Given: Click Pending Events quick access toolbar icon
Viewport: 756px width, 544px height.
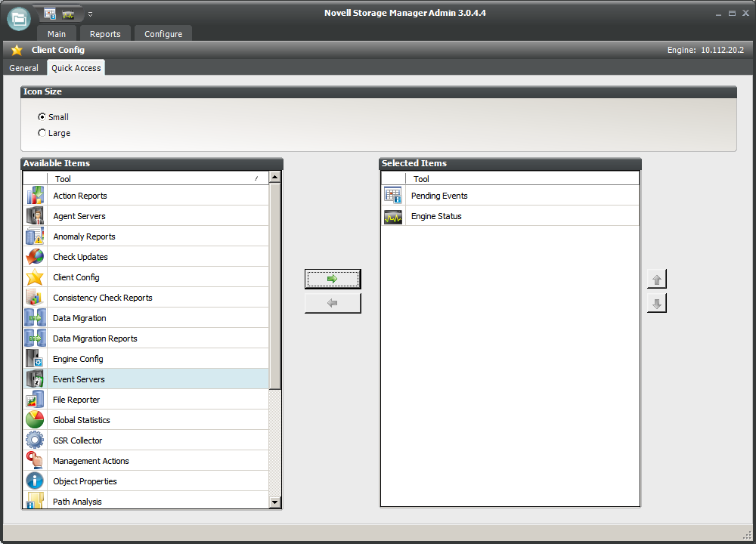Looking at the screenshot, I should click(50, 14).
